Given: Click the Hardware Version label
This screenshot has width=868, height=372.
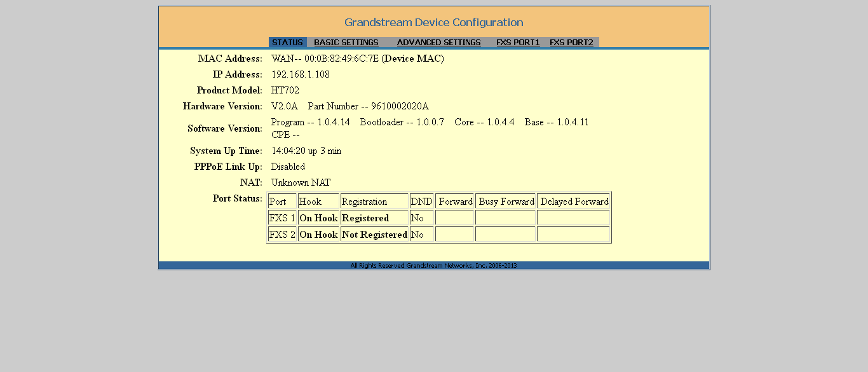Looking at the screenshot, I should pyautogui.click(x=222, y=106).
